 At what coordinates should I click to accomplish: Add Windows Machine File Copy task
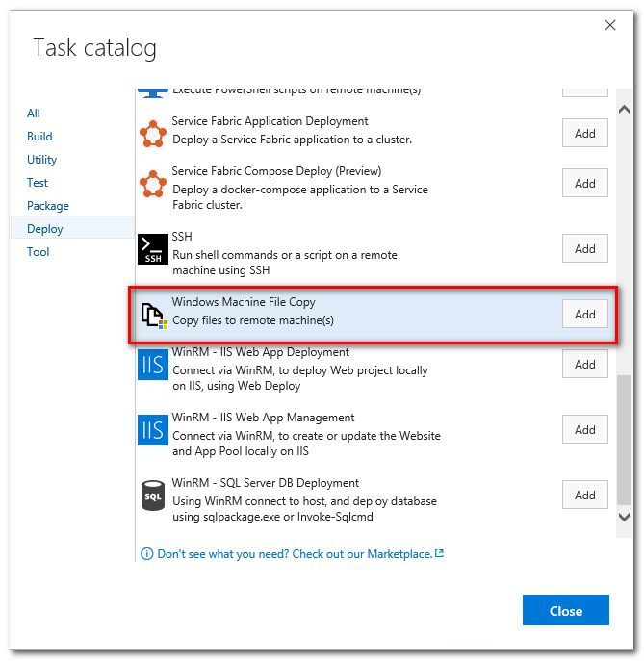tap(585, 314)
